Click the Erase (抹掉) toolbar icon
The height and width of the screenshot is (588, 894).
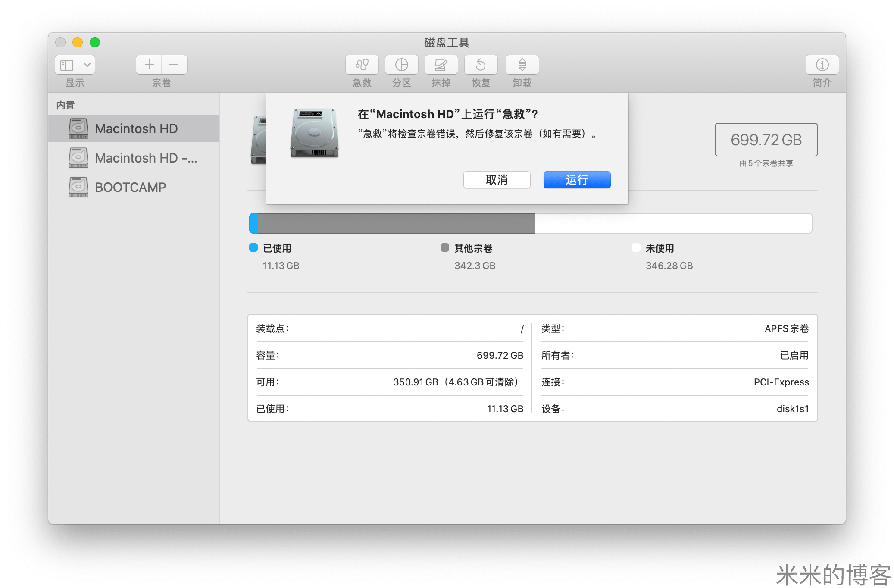(441, 65)
